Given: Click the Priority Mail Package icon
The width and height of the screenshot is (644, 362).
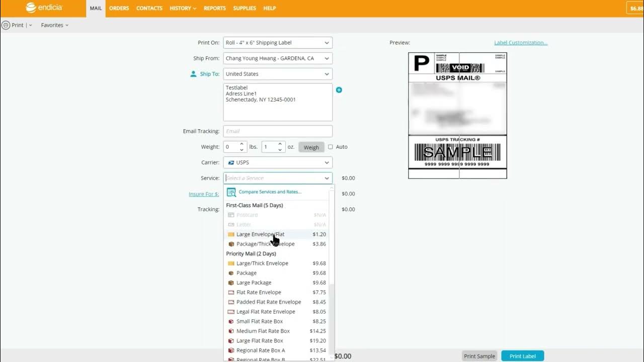Looking at the screenshot, I should click(x=231, y=273).
